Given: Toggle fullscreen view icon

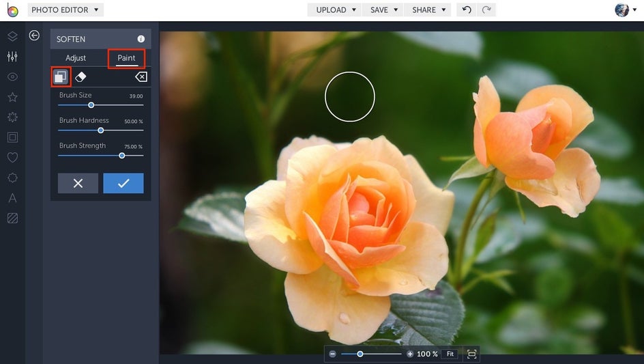Looking at the screenshot, I should (472, 354).
